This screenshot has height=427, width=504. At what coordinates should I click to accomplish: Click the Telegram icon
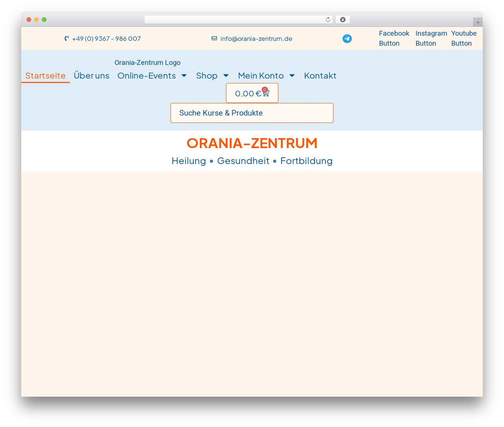(x=347, y=39)
